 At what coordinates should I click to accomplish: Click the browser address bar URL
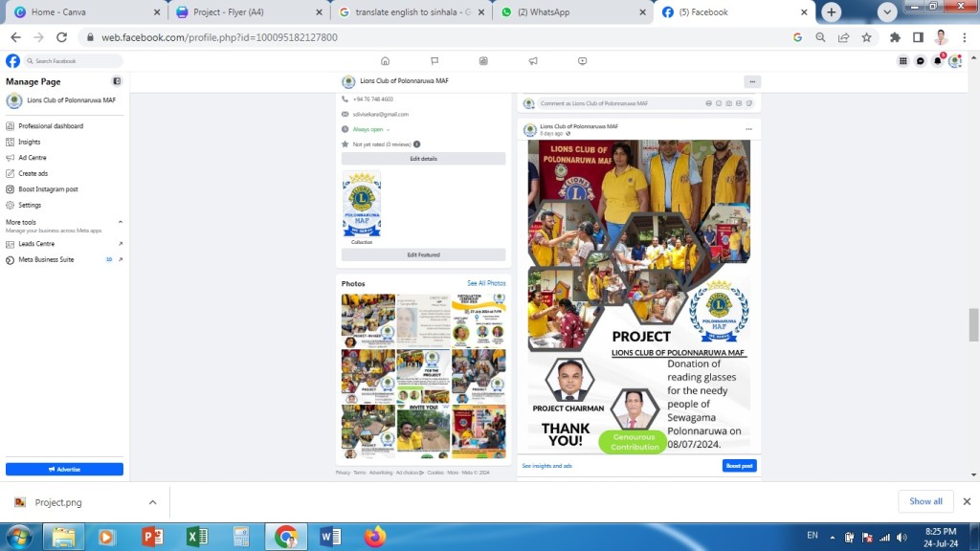click(219, 37)
